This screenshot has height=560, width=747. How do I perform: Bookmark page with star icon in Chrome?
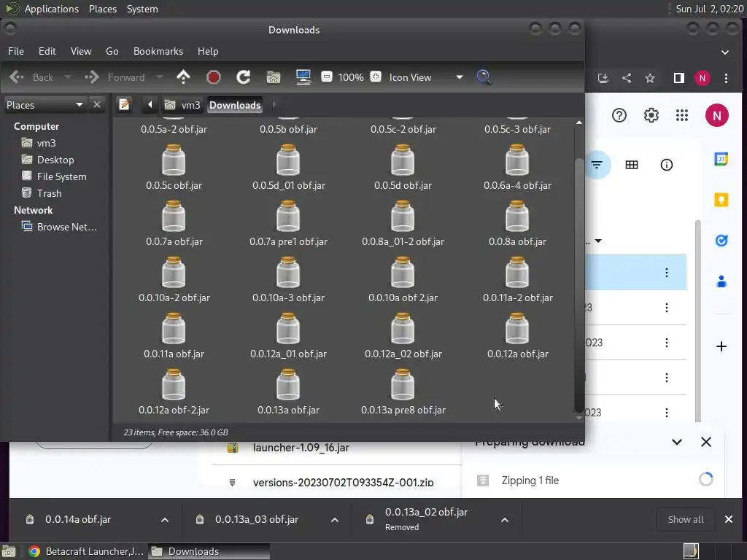(650, 78)
